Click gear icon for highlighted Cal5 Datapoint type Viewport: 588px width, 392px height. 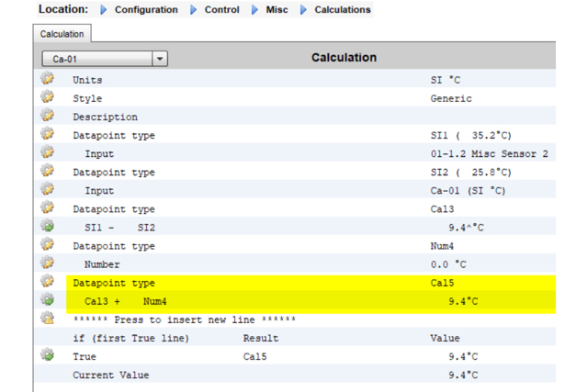click(47, 282)
